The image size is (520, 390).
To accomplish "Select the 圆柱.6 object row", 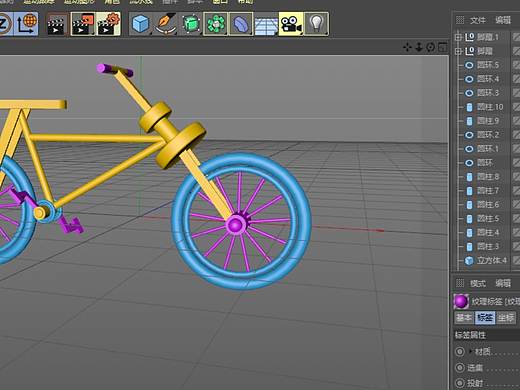I will pyautogui.click(x=487, y=205).
